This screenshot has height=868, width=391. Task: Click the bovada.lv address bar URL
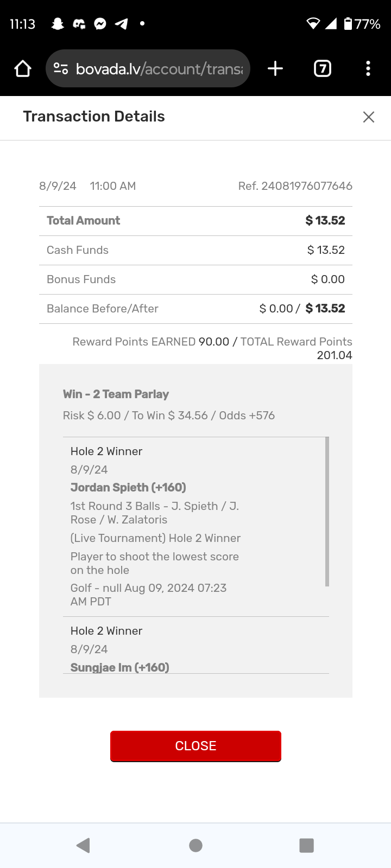coord(159,69)
